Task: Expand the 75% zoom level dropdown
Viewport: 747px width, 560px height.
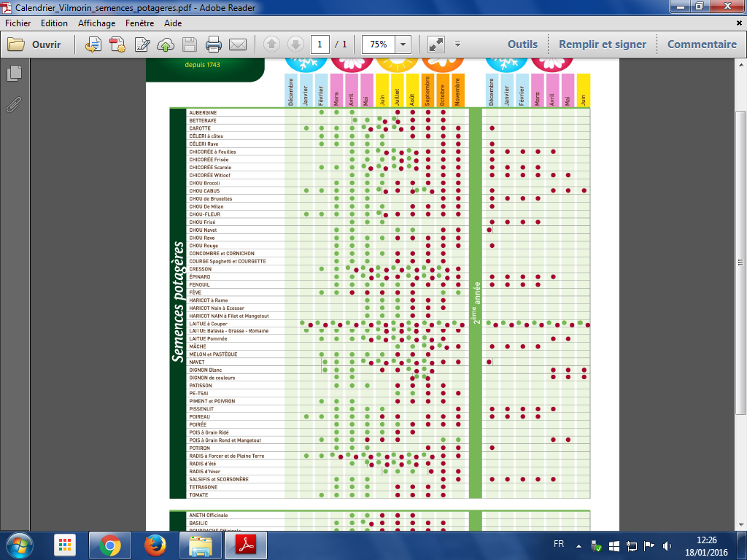Action: 403,44
